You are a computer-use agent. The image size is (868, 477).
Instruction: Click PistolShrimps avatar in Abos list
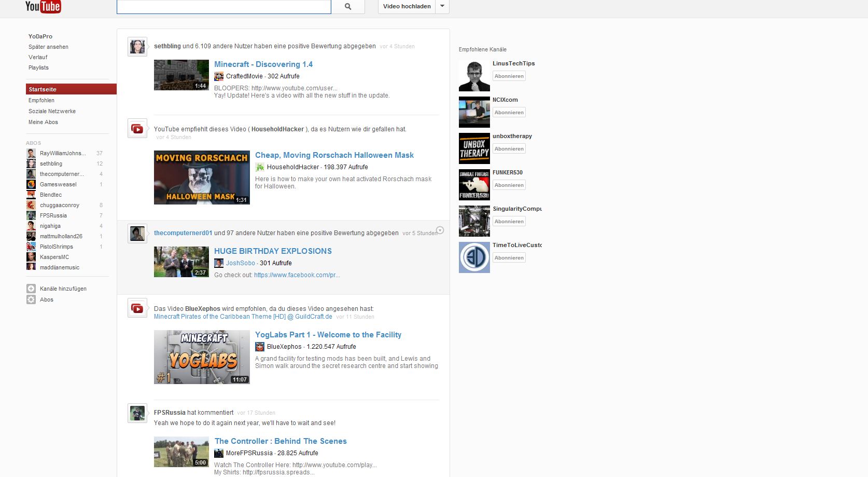coord(31,247)
